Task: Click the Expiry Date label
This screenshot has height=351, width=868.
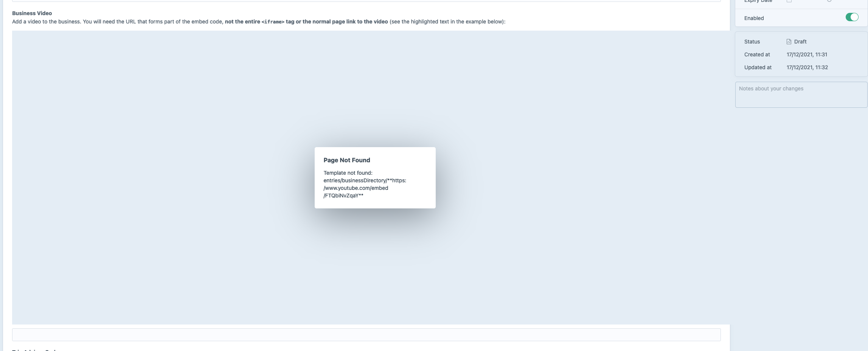Action: tap(758, 1)
